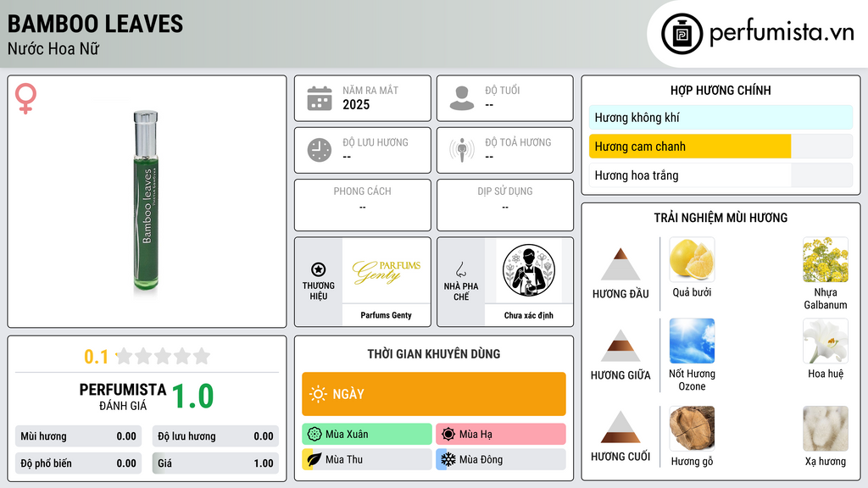Click the Hoa huệ white lily image
868x488 pixels.
point(826,341)
